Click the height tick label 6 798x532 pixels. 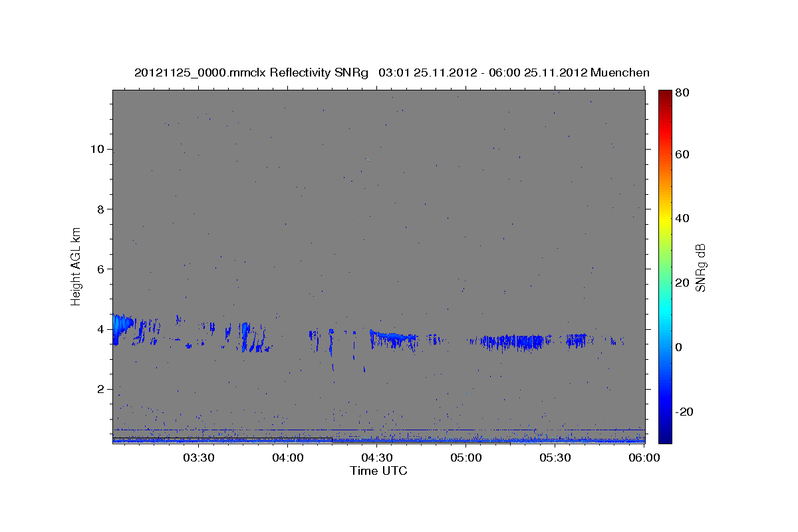point(99,269)
